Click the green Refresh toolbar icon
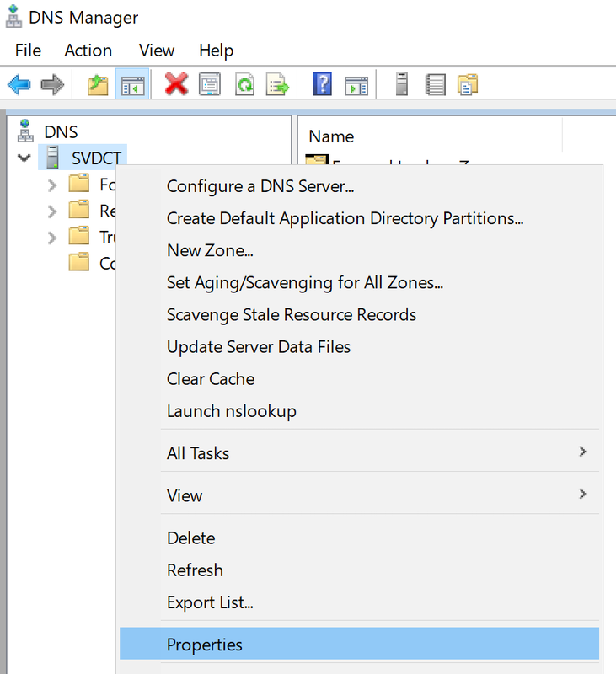 coord(244,83)
